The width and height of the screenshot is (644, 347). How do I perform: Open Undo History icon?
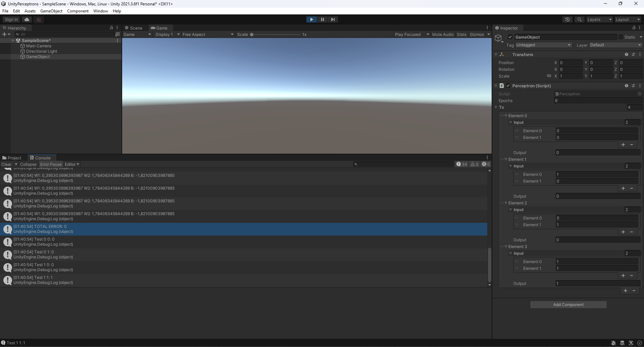[567, 19]
